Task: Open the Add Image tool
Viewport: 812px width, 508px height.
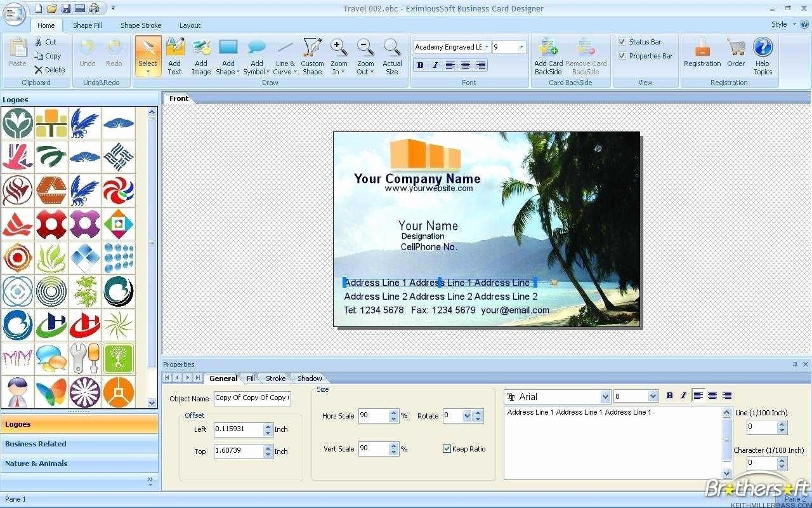Action: tap(200, 56)
